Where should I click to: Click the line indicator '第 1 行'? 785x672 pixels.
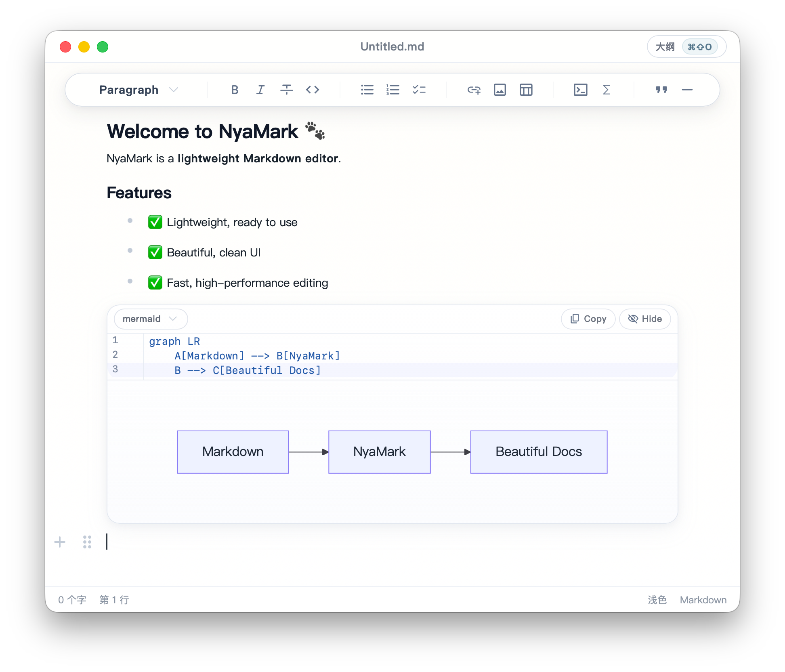pos(114,600)
